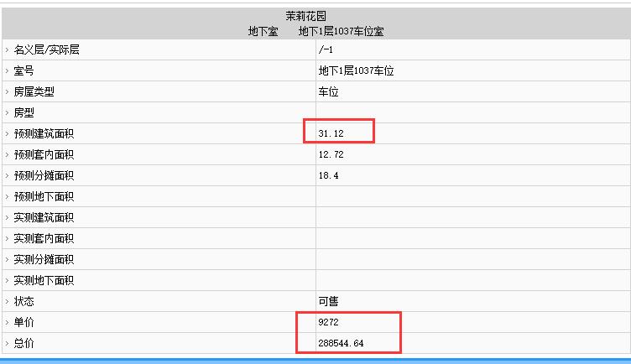Click the arrow bullet beside 总价

pyautogui.click(x=7, y=343)
